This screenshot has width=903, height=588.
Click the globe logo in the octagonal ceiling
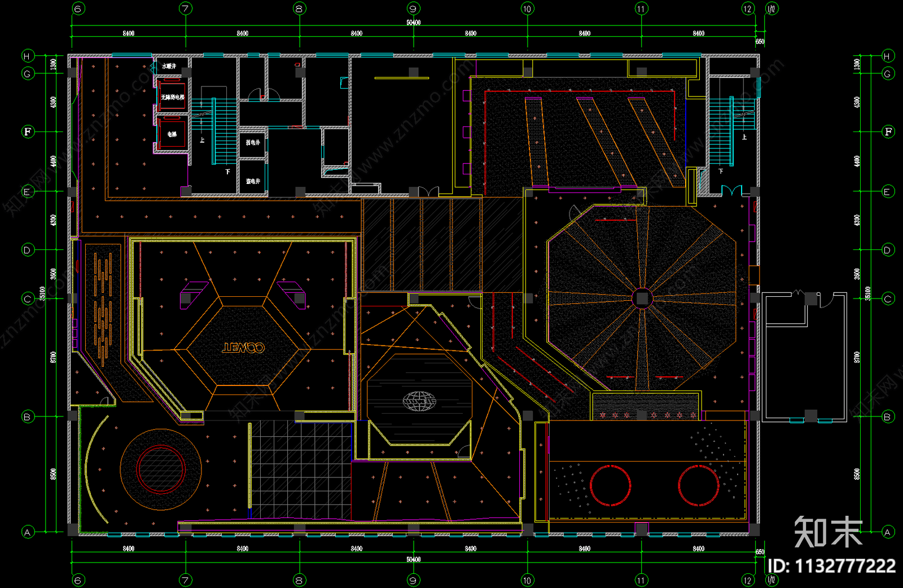point(419,401)
